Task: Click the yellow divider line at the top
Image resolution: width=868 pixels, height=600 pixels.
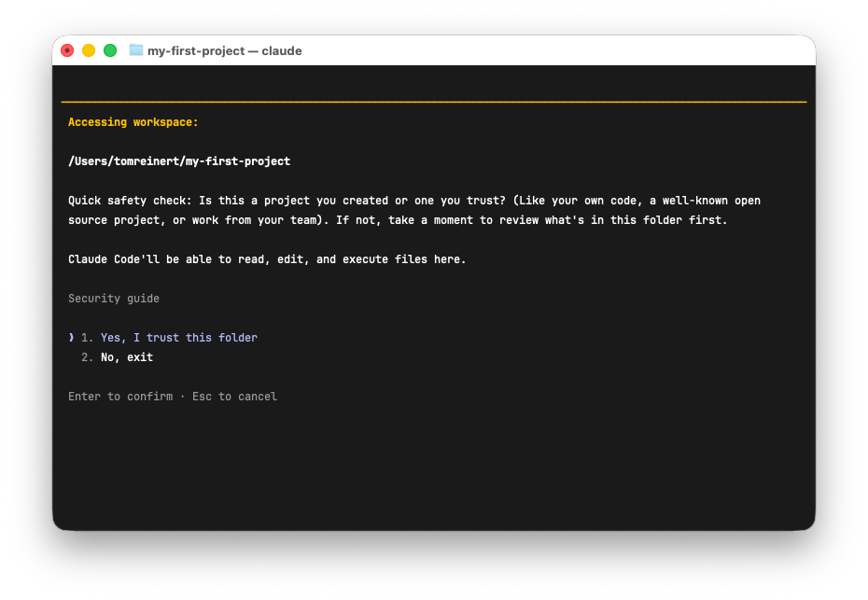Action: [434, 102]
